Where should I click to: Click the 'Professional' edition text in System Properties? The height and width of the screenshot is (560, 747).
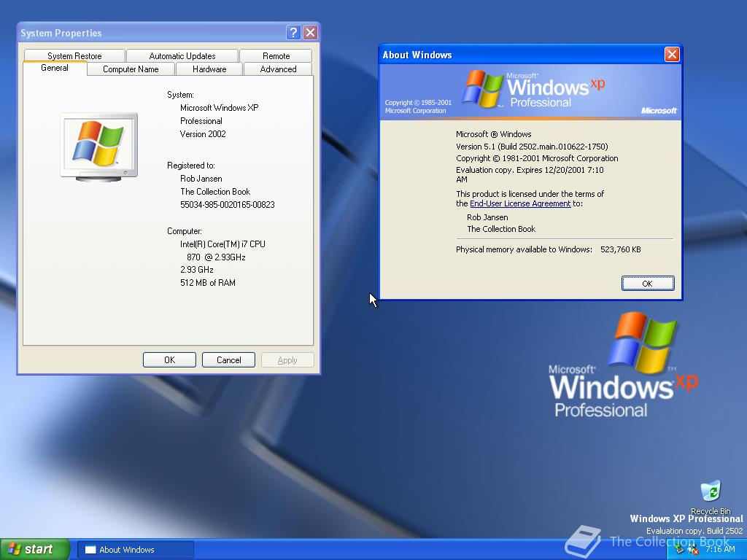[x=201, y=121]
